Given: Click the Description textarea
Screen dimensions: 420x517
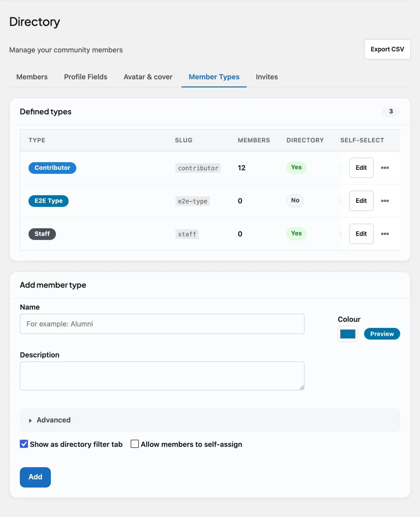Looking at the screenshot, I should point(162,376).
